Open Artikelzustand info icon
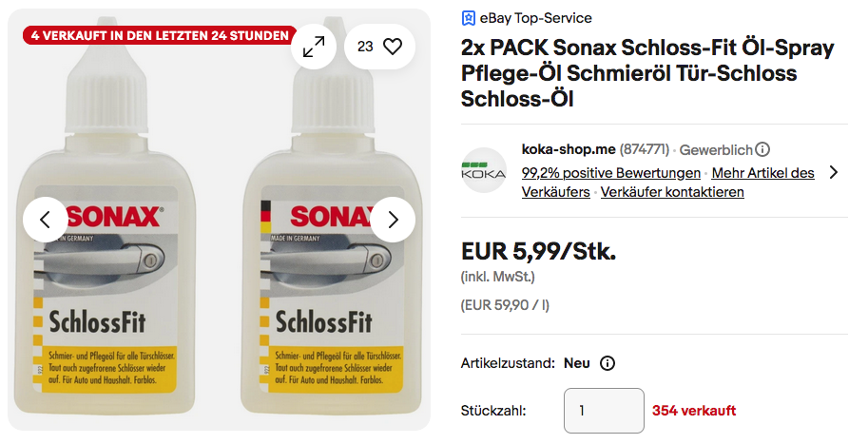 point(608,363)
